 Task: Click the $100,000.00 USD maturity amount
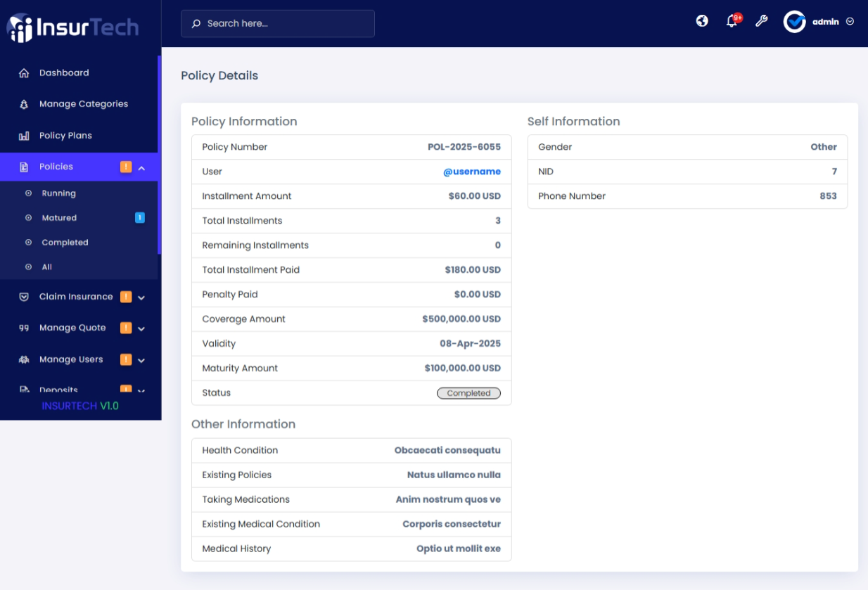tap(463, 368)
